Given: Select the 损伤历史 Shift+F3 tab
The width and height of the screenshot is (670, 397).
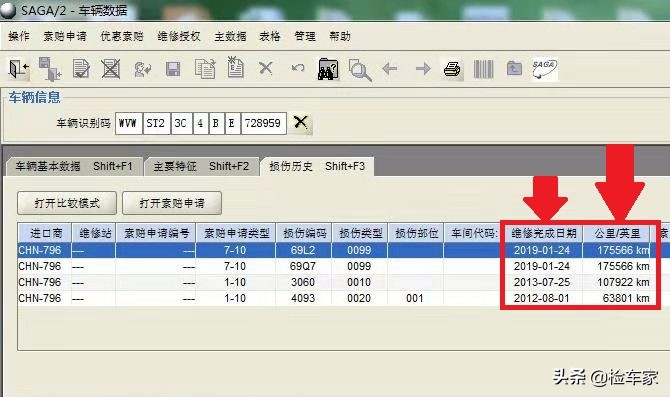Looking at the screenshot, I should 317,166.
